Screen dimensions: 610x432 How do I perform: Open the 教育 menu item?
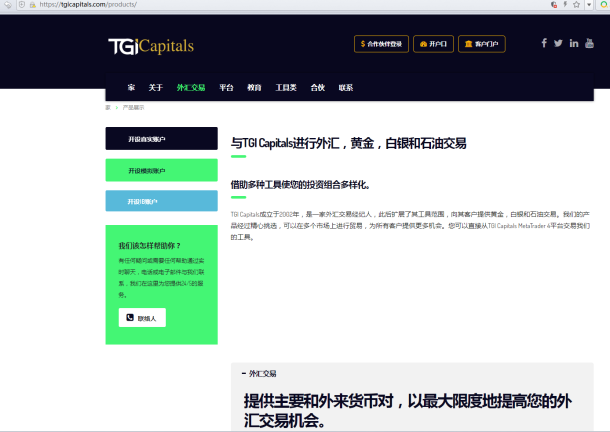tap(254, 88)
